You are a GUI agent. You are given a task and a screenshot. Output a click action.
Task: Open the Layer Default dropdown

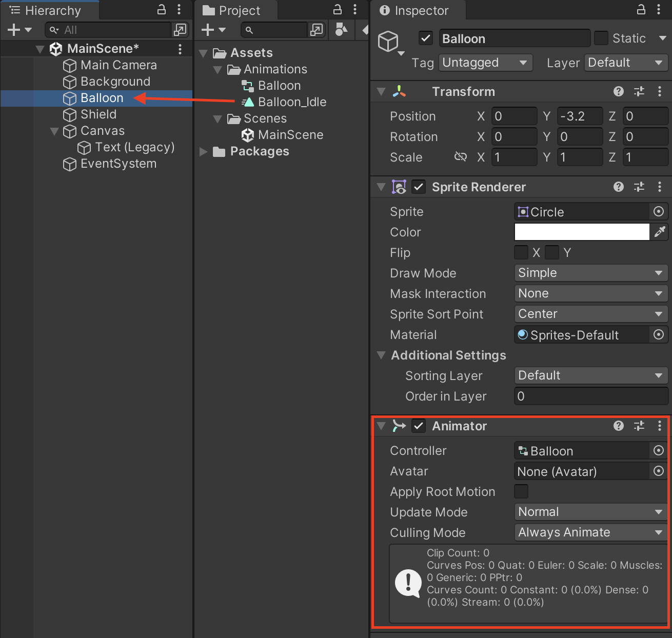tap(626, 63)
